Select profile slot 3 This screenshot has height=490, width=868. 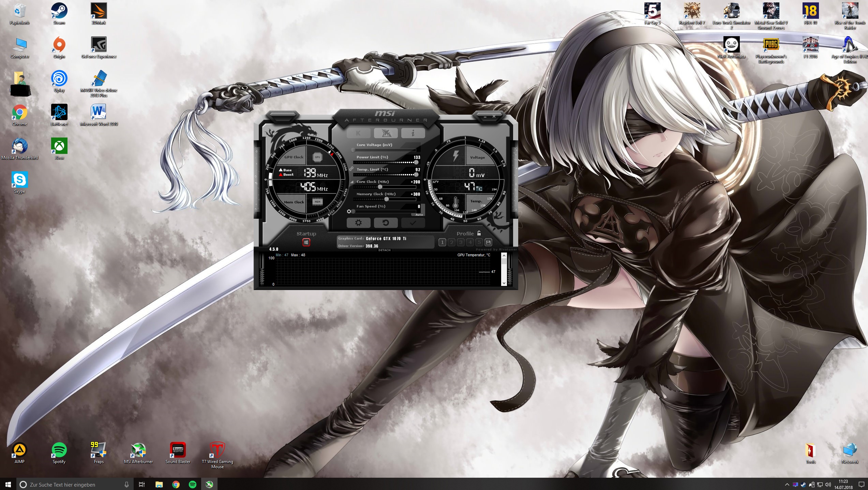pyautogui.click(x=461, y=242)
